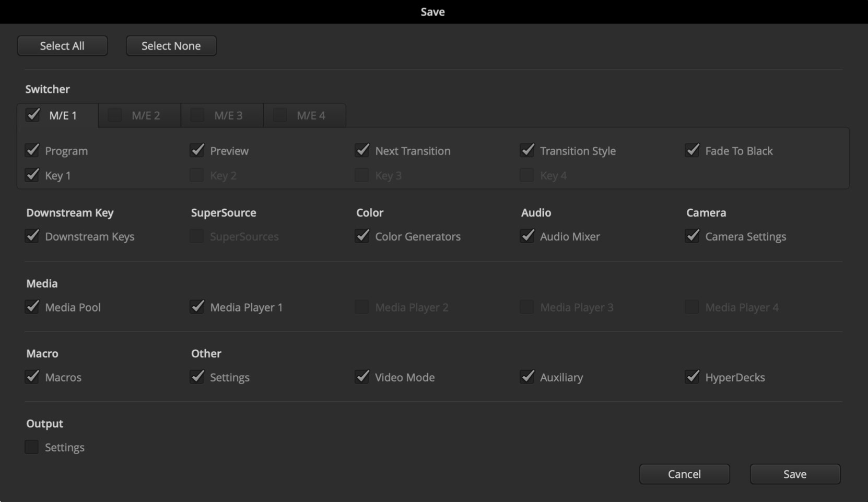Toggle Next Transition off
The height and width of the screenshot is (502, 868).
(362, 150)
